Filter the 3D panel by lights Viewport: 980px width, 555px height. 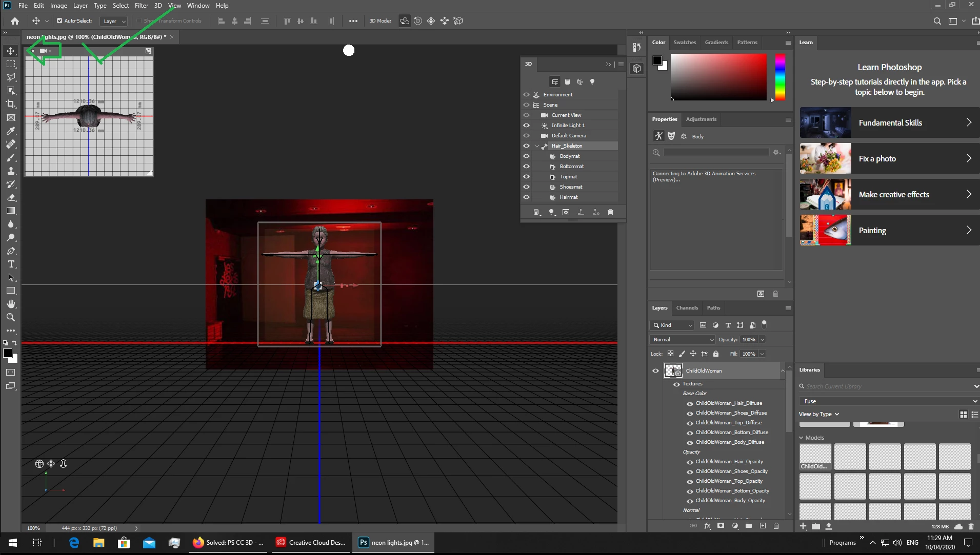(592, 82)
